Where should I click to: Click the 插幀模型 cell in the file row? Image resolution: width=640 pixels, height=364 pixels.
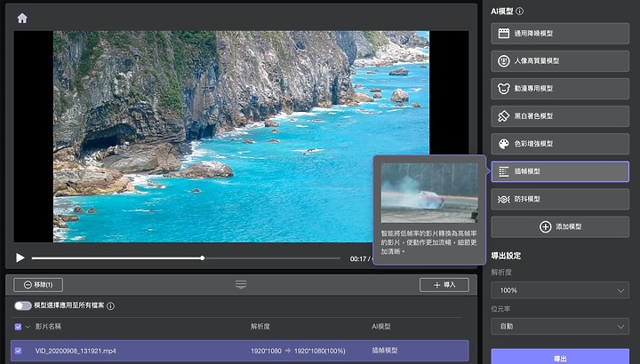pyautogui.click(x=385, y=350)
